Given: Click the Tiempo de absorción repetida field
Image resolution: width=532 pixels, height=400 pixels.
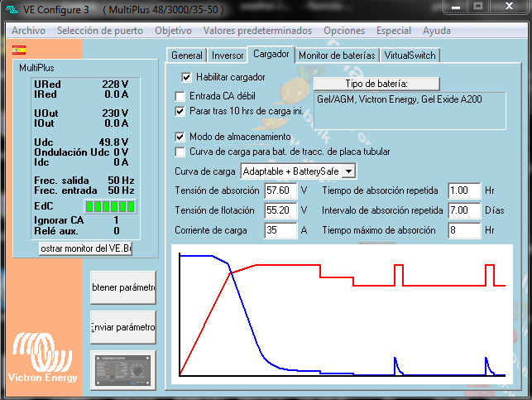Looking at the screenshot, I should (464, 190).
